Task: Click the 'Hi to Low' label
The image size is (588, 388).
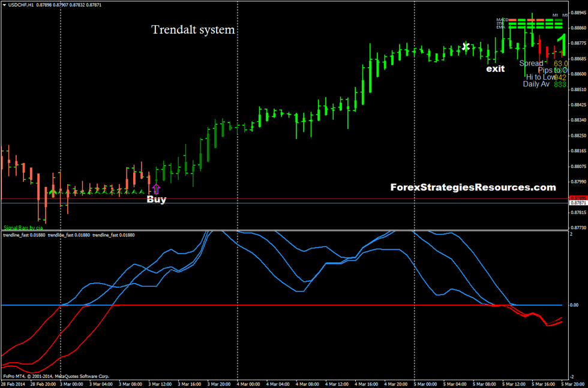Action: coord(540,77)
